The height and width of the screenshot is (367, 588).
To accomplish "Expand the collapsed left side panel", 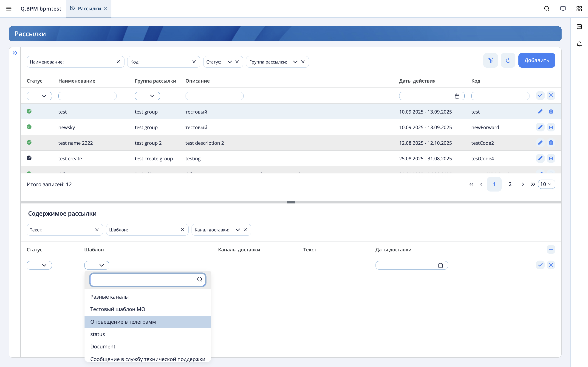I will pyautogui.click(x=15, y=53).
